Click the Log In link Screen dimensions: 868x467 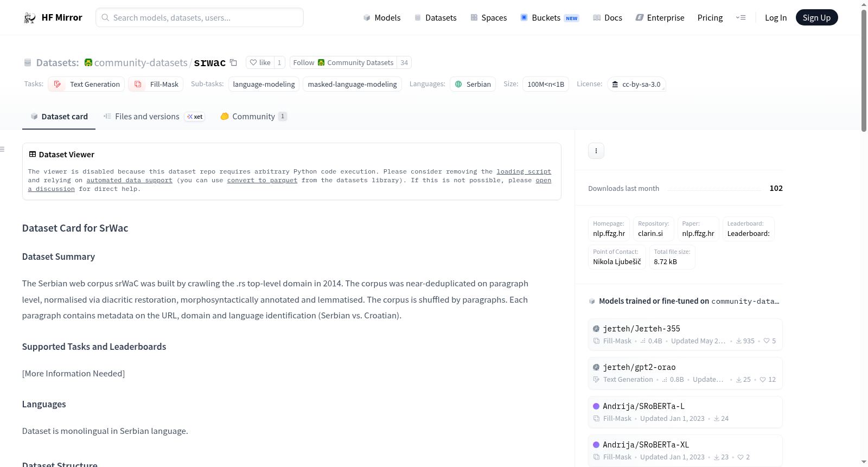776,18
